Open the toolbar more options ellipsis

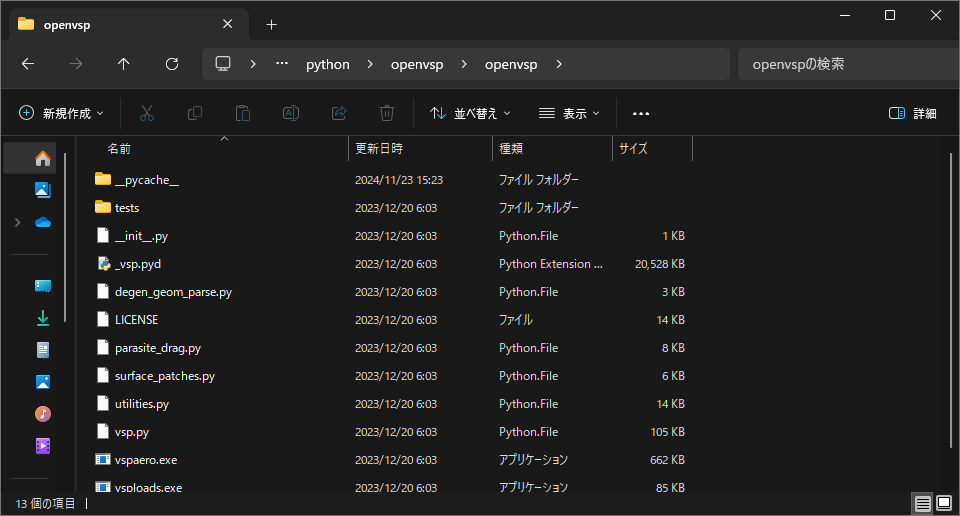coord(641,113)
